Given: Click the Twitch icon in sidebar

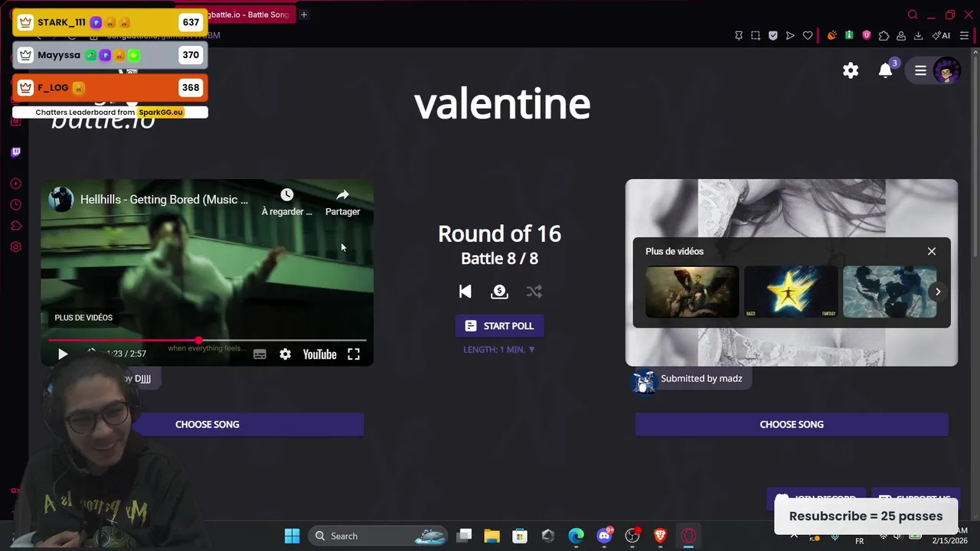Looking at the screenshot, I should [15, 152].
